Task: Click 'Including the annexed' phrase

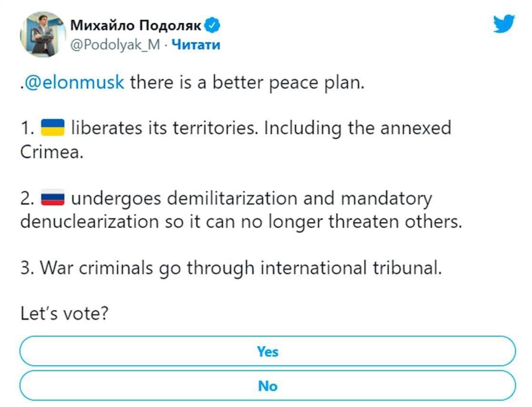Action: click(x=358, y=128)
